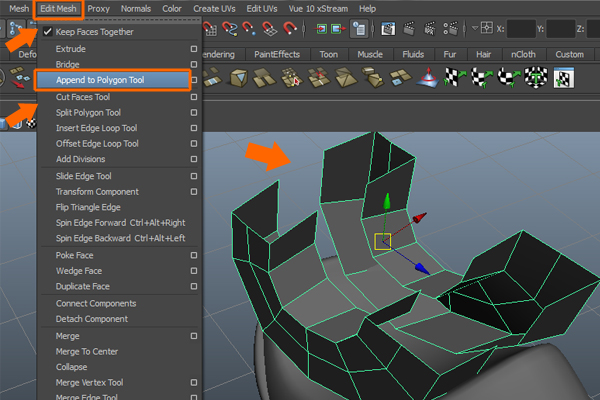
Task: Open the Normals menu
Action: (135, 8)
